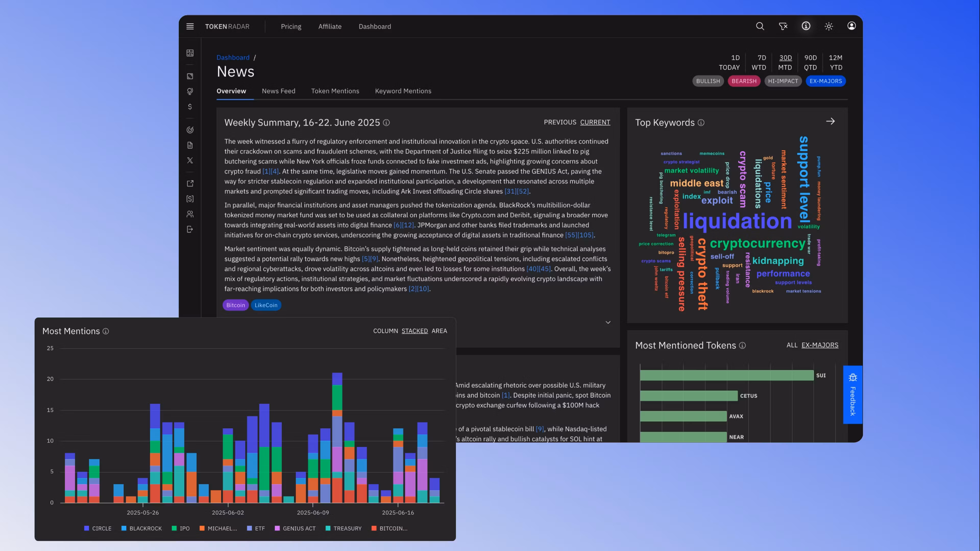Viewport: 980px width, 551px height.
Task: Click the PREVIOUS summary link
Action: pos(560,122)
